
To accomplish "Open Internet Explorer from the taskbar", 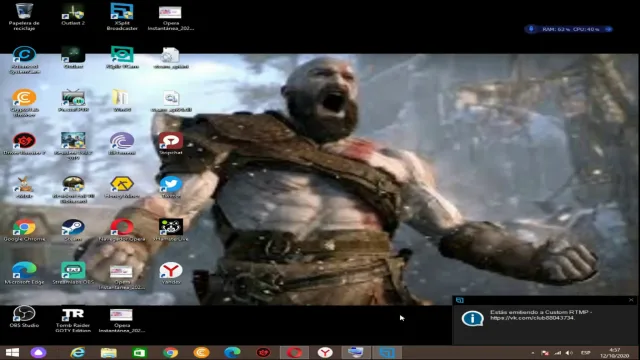I will coord(78,353).
